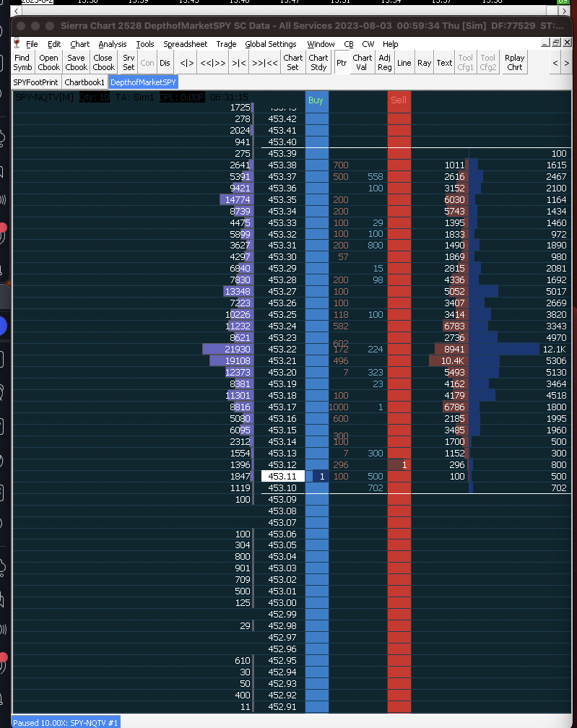This screenshot has width=577, height=728.
Task: Click the Sell column header
Action: [399, 100]
